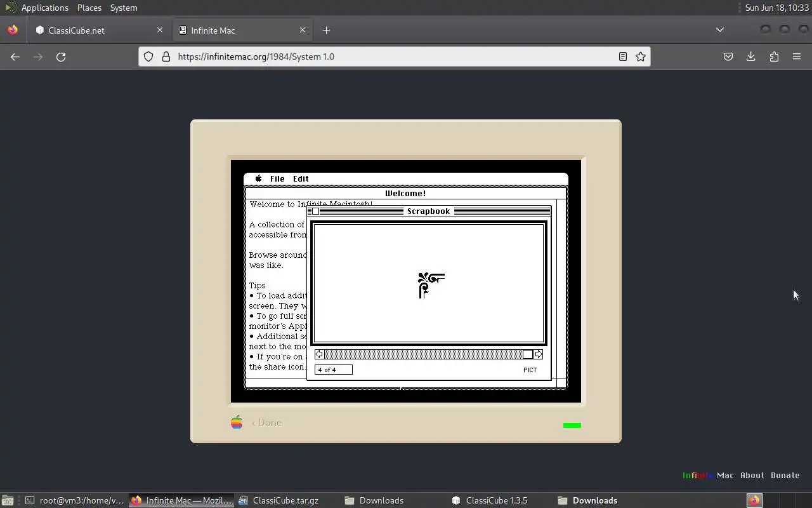Image resolution: width=812 pixels, height=508 pixels.
Task: Click the green power indicator light
Action: tap(572, 425)
